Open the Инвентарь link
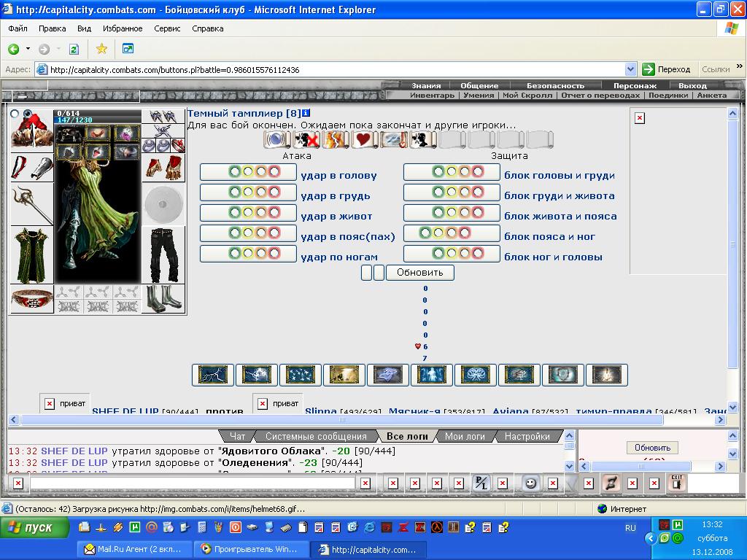The image size is (747, 560). click(x=432, y=96)
